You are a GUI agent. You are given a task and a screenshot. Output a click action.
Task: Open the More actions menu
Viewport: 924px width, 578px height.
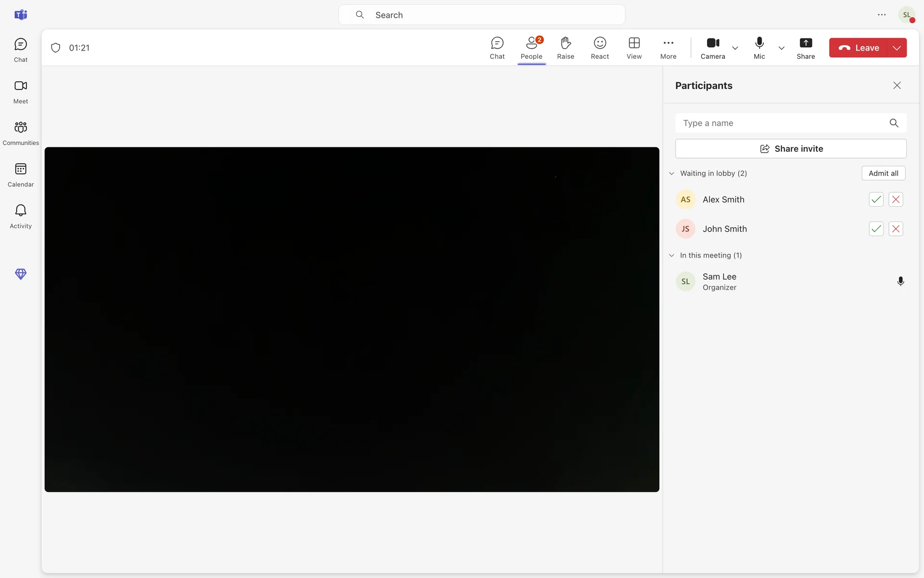(668, 48)
